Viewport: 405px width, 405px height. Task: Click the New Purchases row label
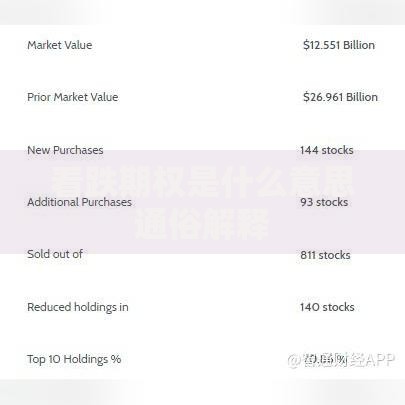pos(65,150)
